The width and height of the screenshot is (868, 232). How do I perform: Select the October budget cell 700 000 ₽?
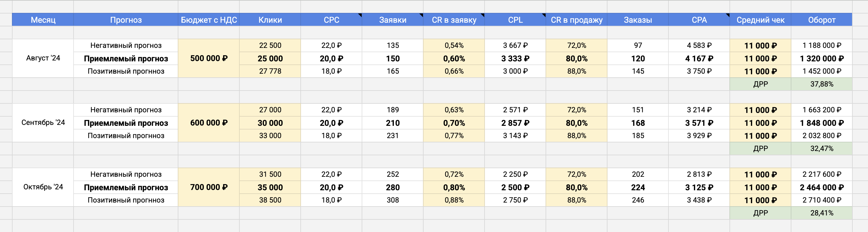click(209, 187)
